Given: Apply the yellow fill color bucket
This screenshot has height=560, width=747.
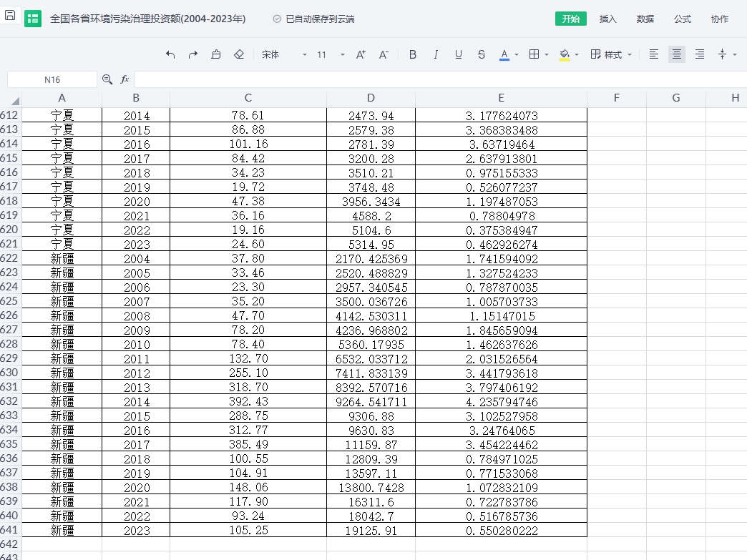Looking at the screenshot, I should point(565,55).
